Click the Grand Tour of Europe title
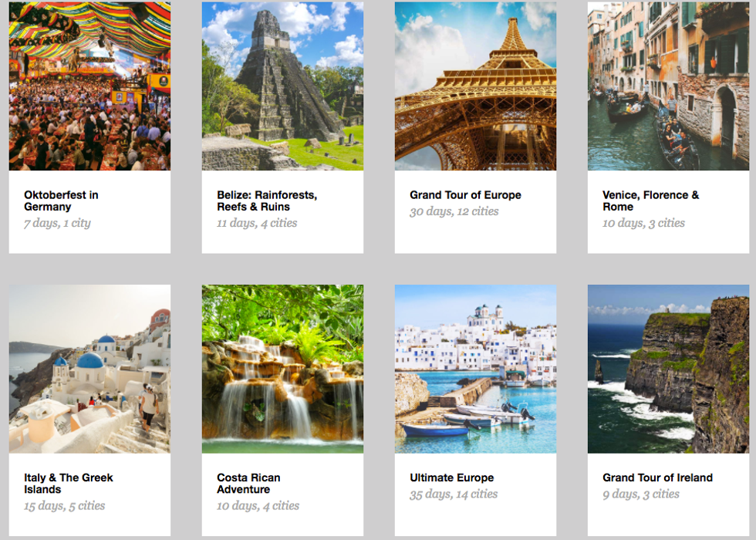Viewport: 756px width, 540px height. (x=465, y=195)
